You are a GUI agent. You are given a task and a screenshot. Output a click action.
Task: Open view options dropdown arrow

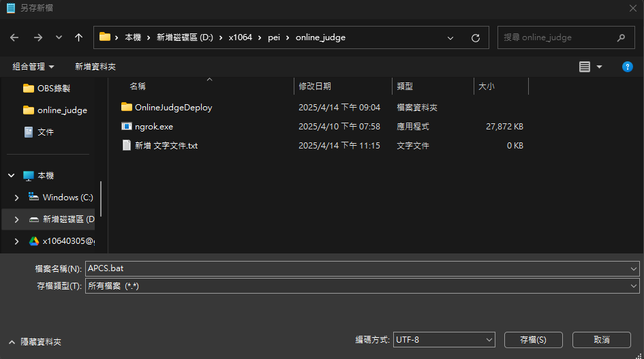599,67
